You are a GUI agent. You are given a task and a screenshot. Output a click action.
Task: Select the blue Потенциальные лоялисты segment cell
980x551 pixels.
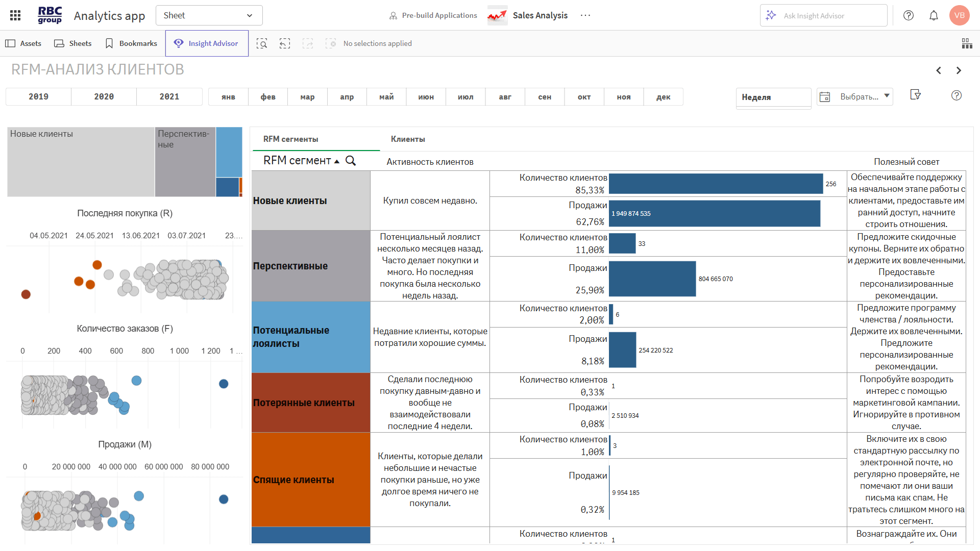310,337
